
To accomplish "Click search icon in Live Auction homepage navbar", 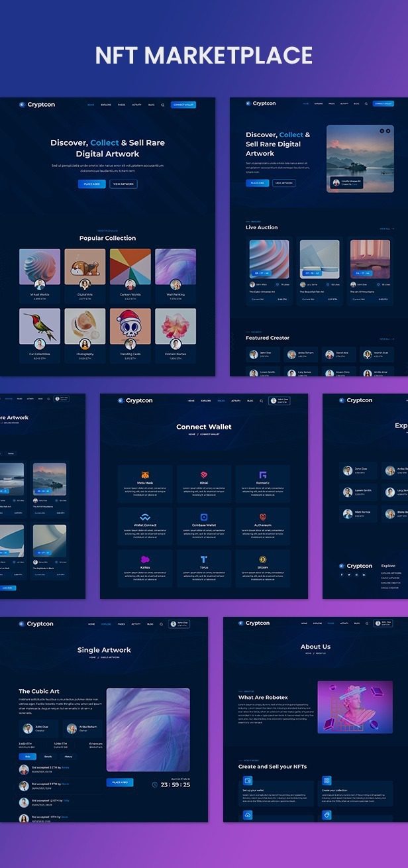I will [366, 103].
